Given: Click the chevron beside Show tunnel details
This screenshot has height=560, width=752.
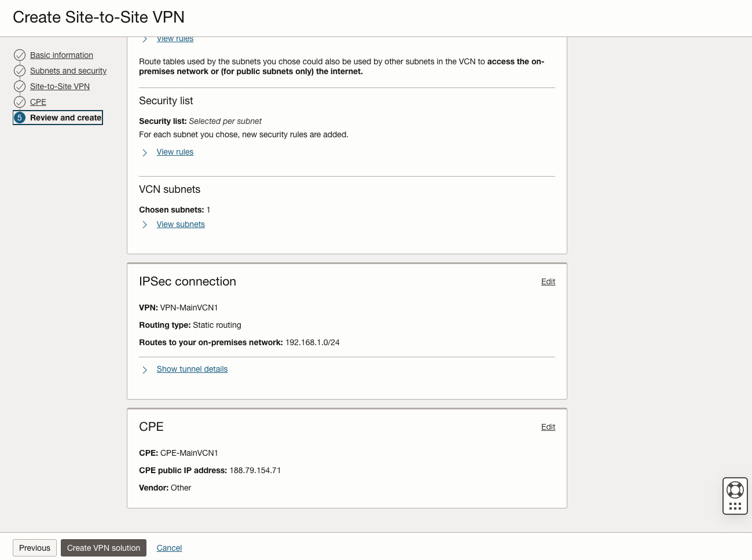Looking at the screenshot, I should tap(145, 369).
